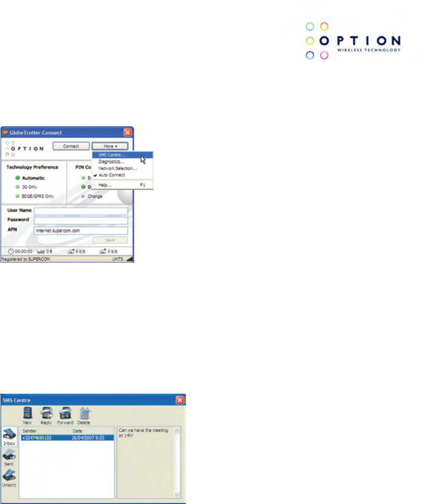Click the greyed Save button

coord(110,240)
